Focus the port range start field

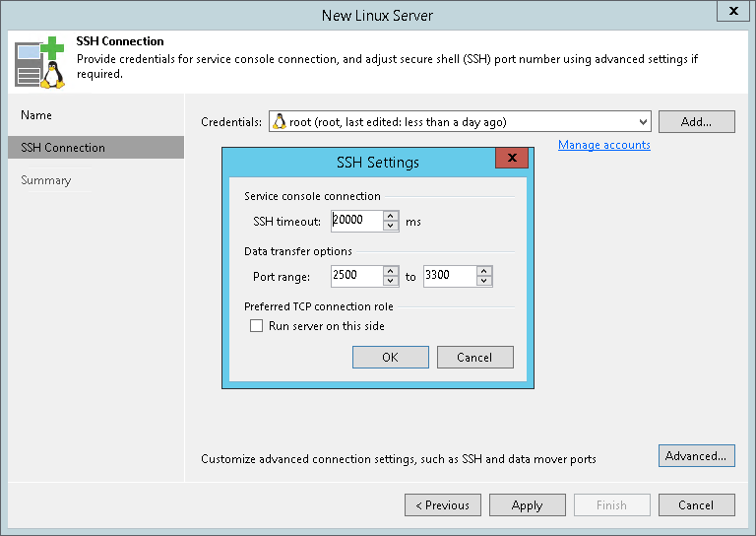[357, 276]
